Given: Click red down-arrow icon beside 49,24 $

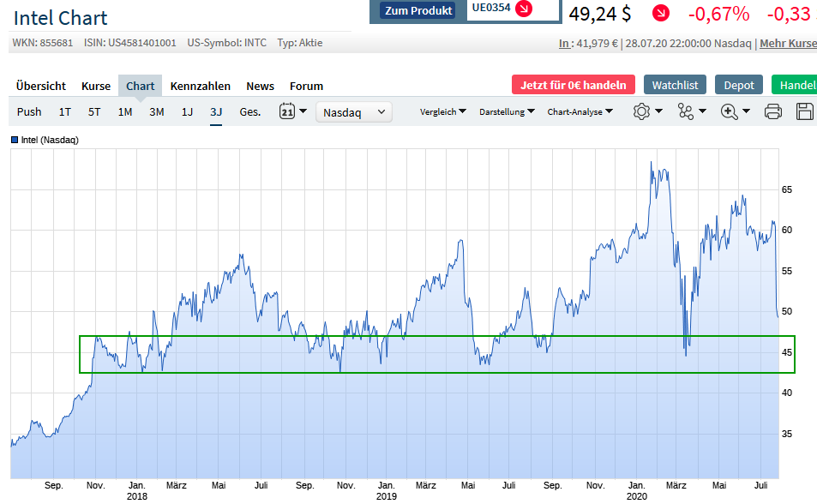Looking at the screenshot, I should point(661,13).
